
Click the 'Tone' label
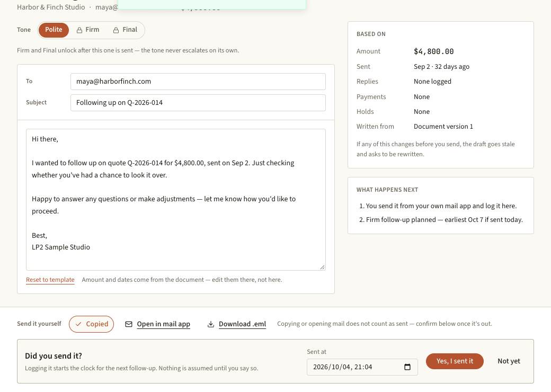coord(23,30)
